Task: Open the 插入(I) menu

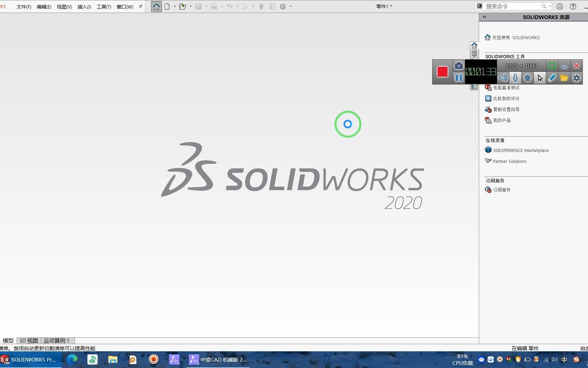Action: point(84,7)
